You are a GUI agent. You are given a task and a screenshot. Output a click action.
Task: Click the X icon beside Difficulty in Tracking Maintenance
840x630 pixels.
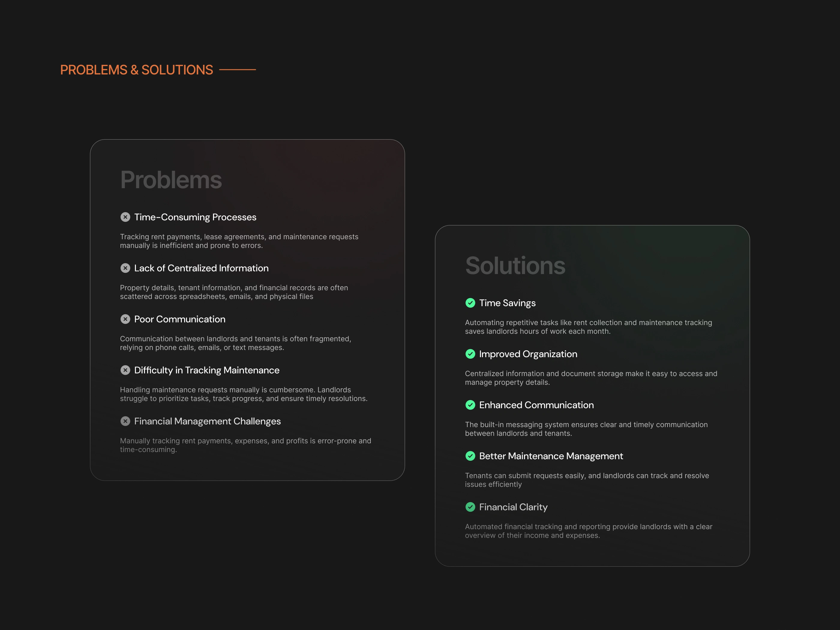pos(125,370)
